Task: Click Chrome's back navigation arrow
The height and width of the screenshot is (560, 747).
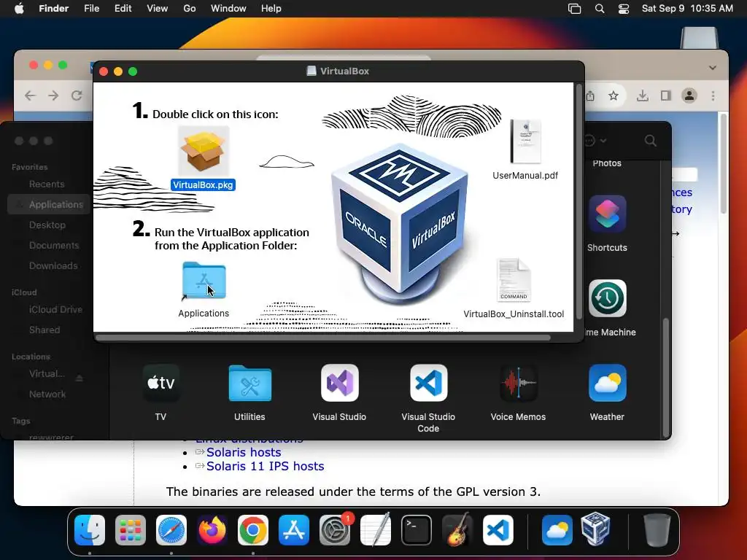Action: point(30,96)
